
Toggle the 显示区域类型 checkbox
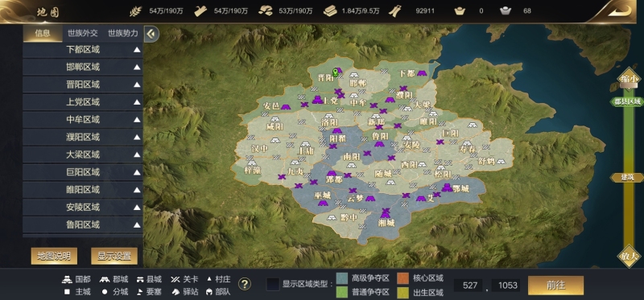point(273,284)
